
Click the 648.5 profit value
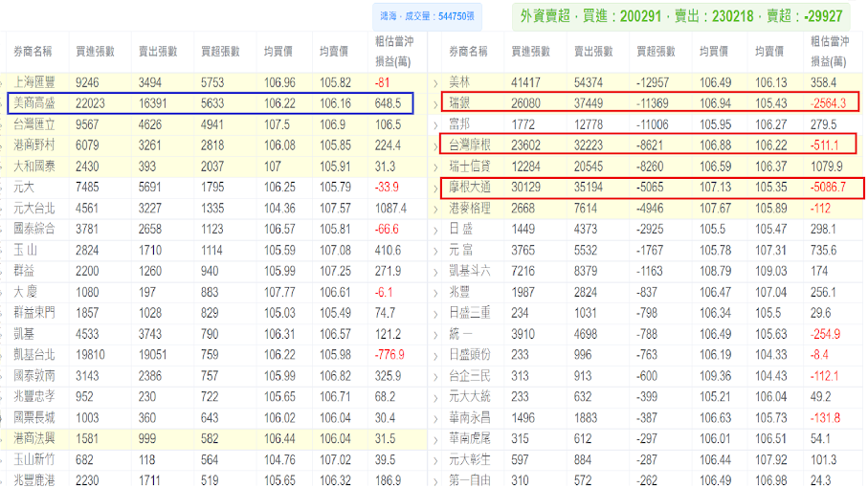tap(388, 103)
